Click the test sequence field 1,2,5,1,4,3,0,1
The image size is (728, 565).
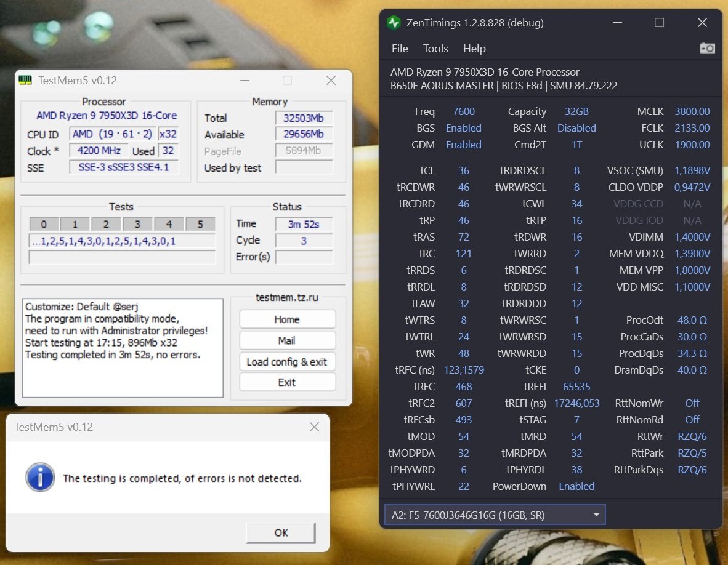click(122, 241)
